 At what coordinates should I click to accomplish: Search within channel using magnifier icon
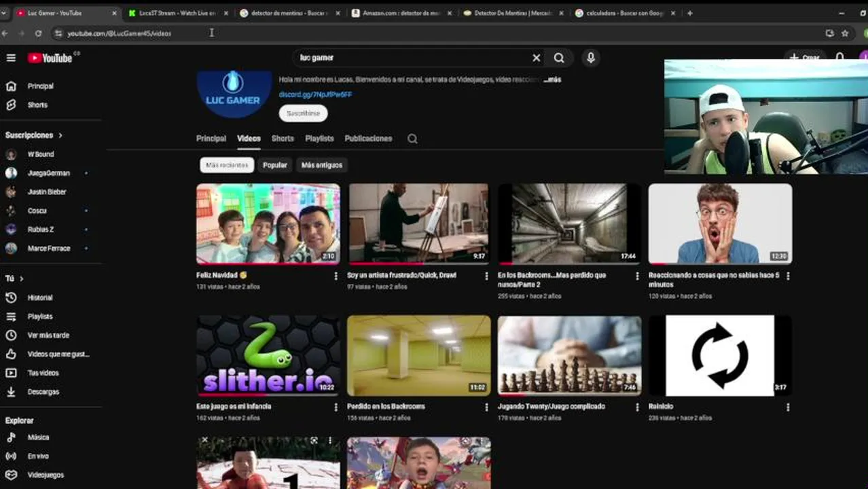click(412, 139)
